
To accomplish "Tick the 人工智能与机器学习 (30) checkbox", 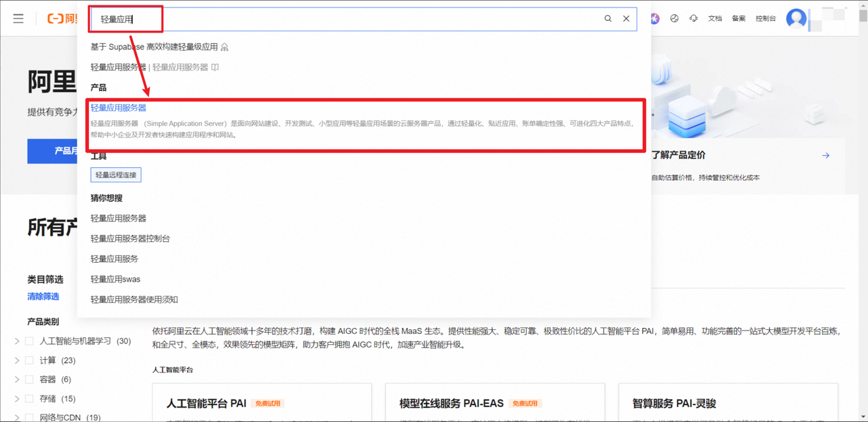I will tap(29, 341).
